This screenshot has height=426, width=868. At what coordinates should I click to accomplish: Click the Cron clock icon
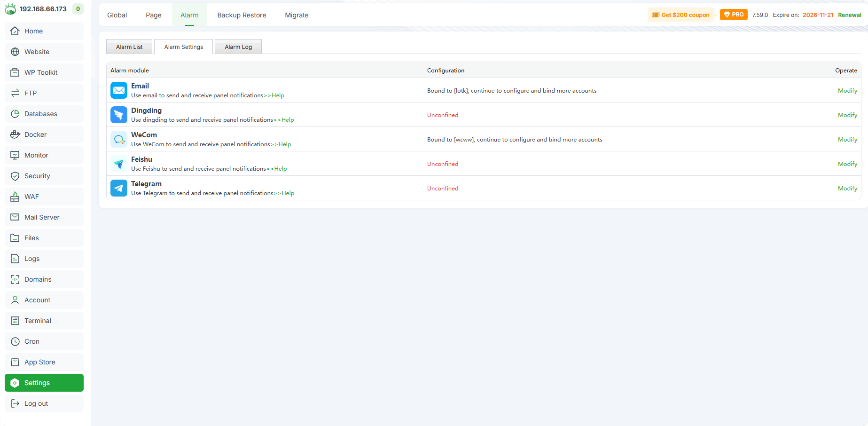tap(15, 341)
